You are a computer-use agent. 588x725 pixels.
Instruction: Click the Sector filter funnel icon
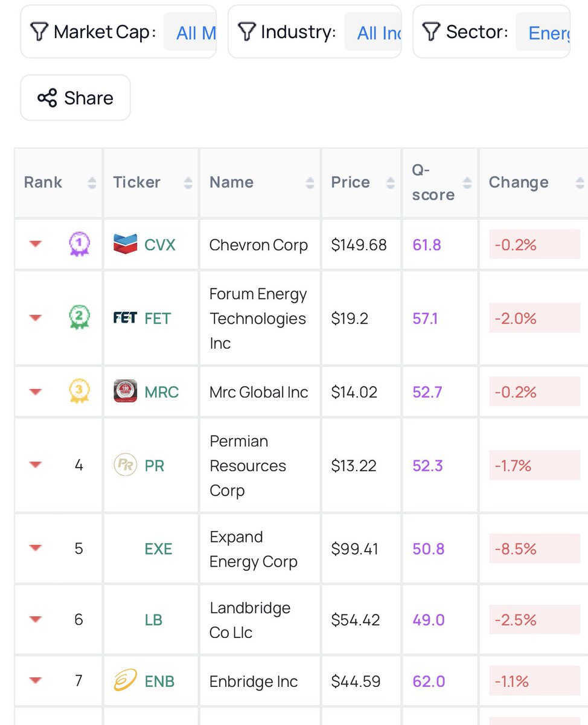[432, 31]
